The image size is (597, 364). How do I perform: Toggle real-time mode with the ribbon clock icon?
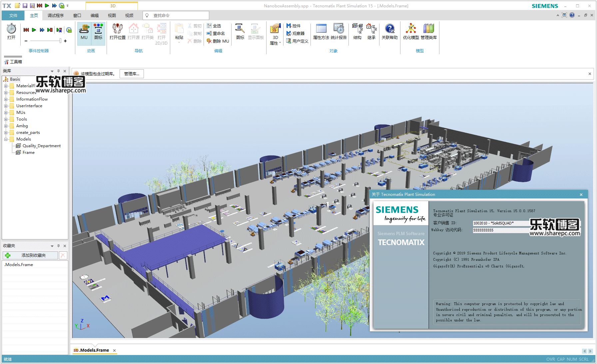pyautogui.click(x=69, y=30)
